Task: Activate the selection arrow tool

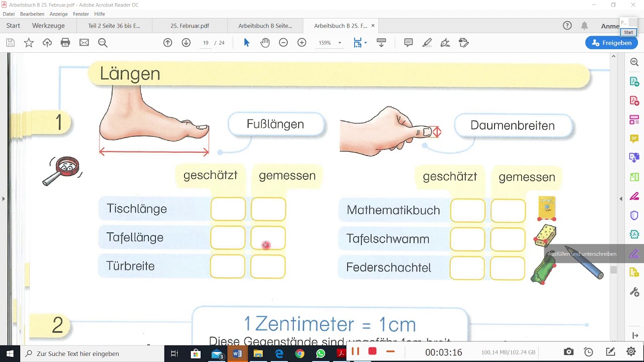Action: [x=247, y=43]
